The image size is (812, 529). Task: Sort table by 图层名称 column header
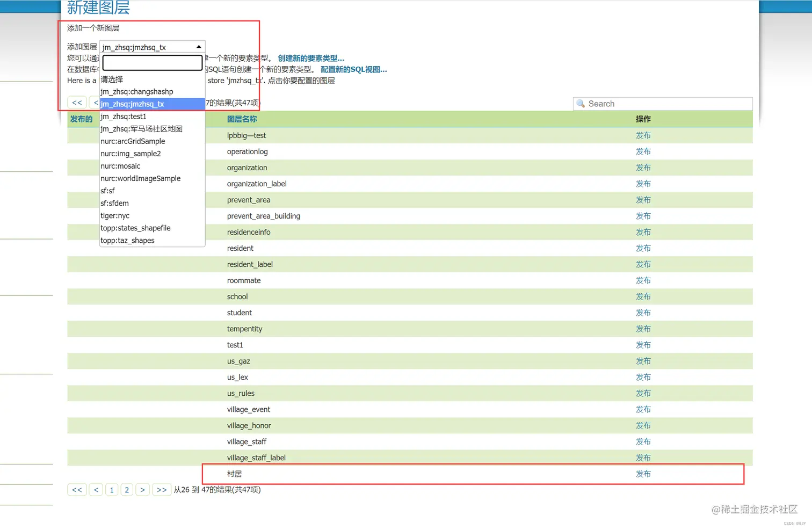[242, 119]
